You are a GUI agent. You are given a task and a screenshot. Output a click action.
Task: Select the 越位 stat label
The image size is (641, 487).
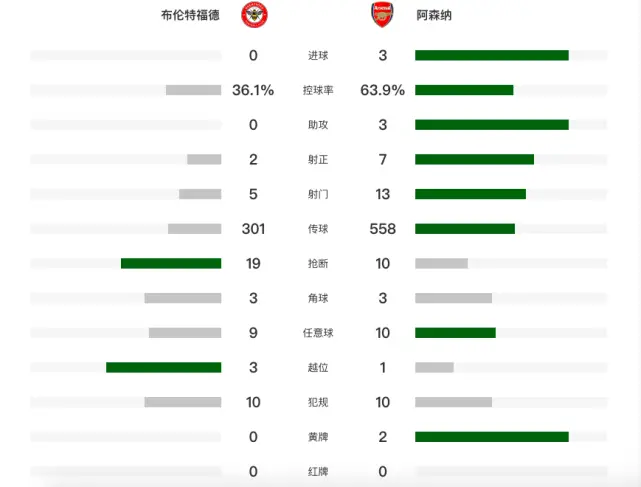pyautogui.click(x=318, y=368)
